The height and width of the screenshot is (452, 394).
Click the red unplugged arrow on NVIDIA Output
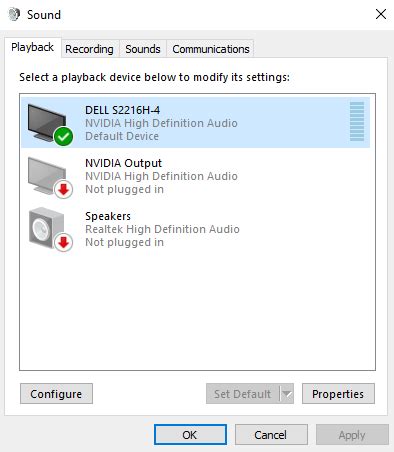[x=63, y=189]
